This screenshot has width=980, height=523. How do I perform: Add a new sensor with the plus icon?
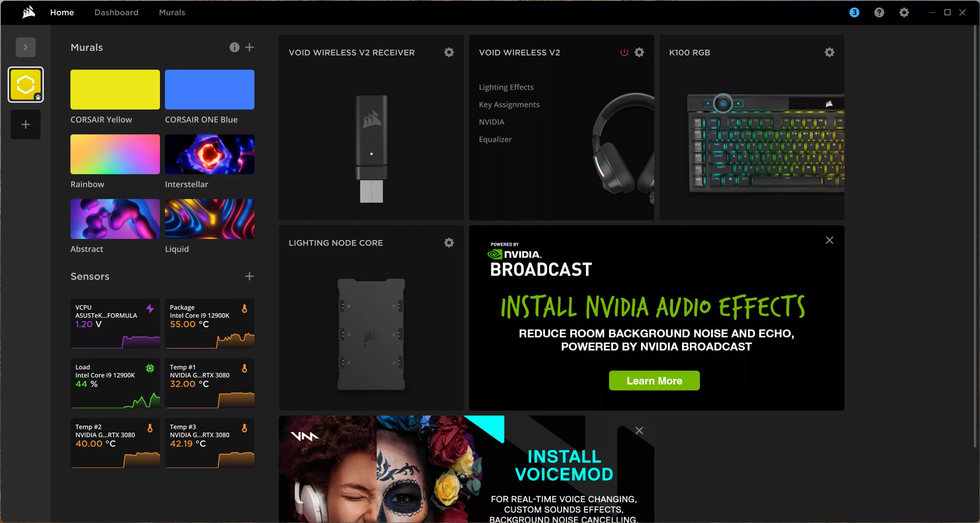[249, 276]
